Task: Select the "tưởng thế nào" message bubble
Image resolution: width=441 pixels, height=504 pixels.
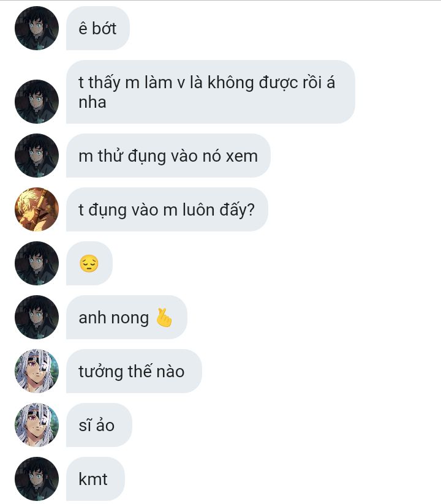Action: click(134, 371)
